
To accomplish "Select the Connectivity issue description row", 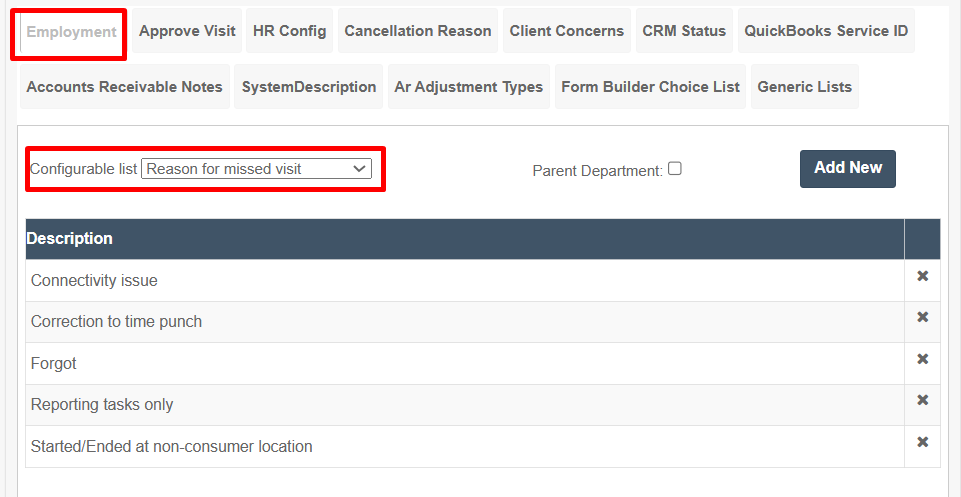I will coord(465,281).
